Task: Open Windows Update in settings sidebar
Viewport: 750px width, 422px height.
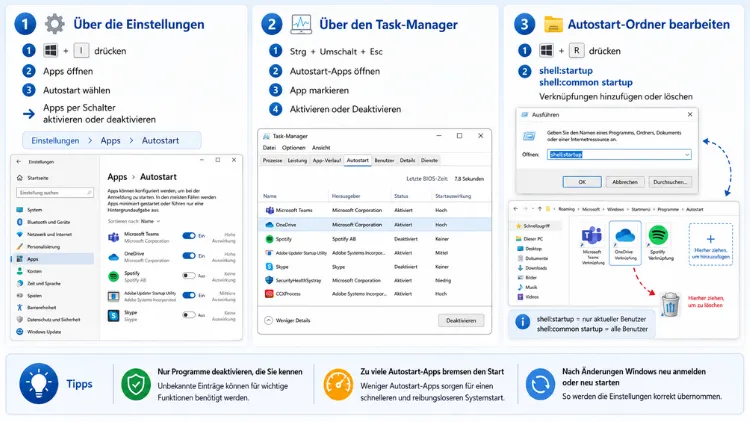Action: pyautogui.click(x=39, y=332)
